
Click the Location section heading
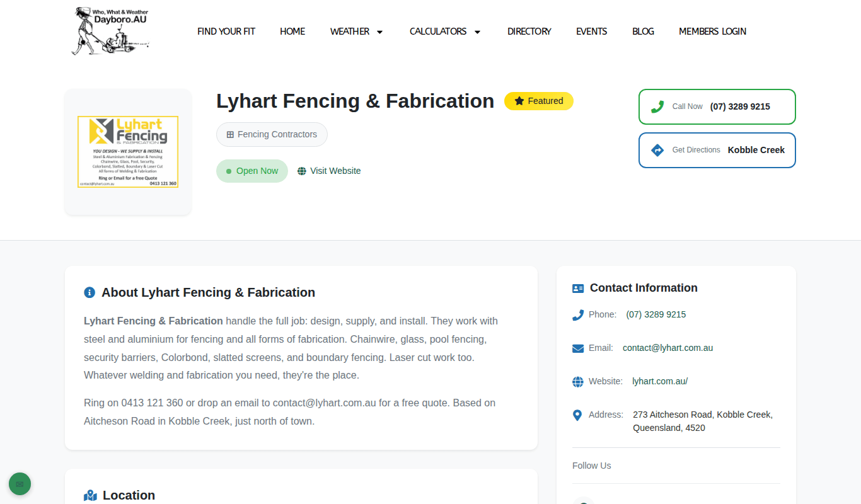(x=129, y=495)
